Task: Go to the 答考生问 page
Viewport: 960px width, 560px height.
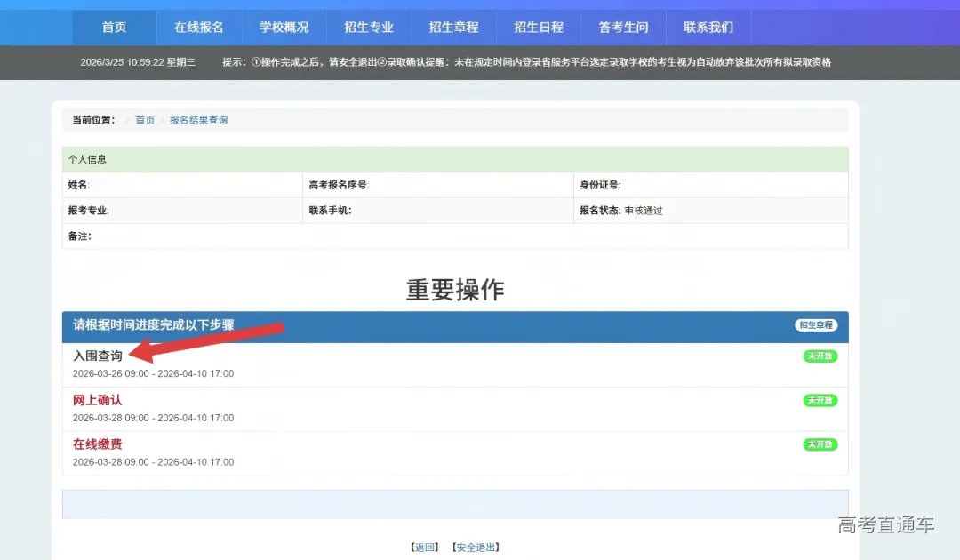Action: tap(624, 27)
